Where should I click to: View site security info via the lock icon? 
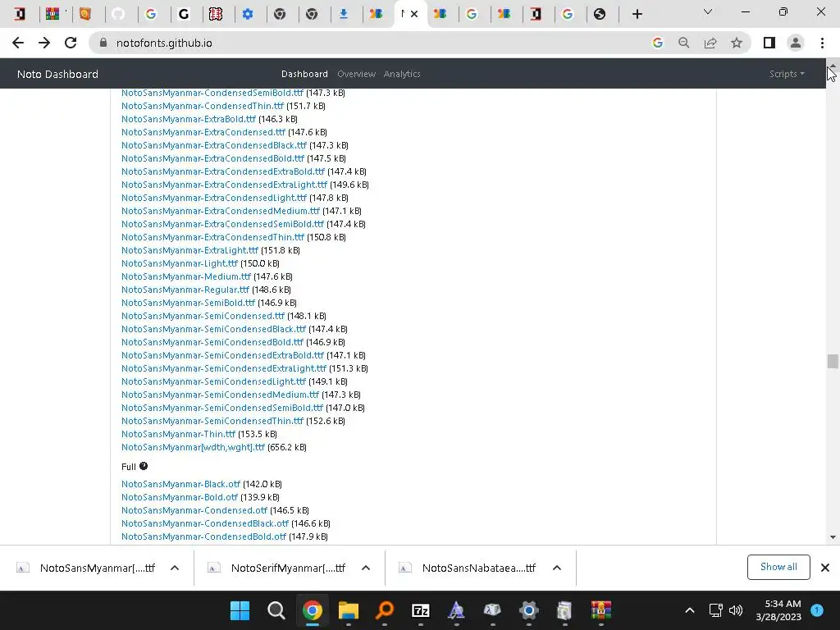pos(103,43)
